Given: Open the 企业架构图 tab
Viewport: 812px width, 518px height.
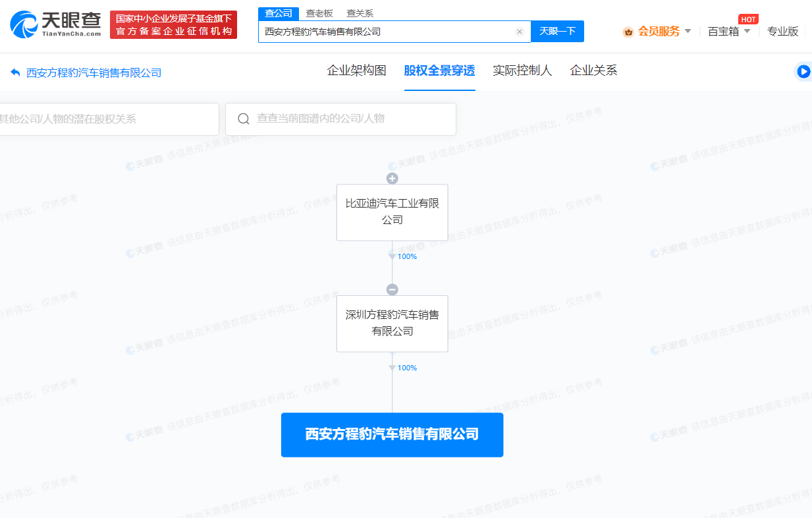Looking at the screenshot, I should [356, 71].
